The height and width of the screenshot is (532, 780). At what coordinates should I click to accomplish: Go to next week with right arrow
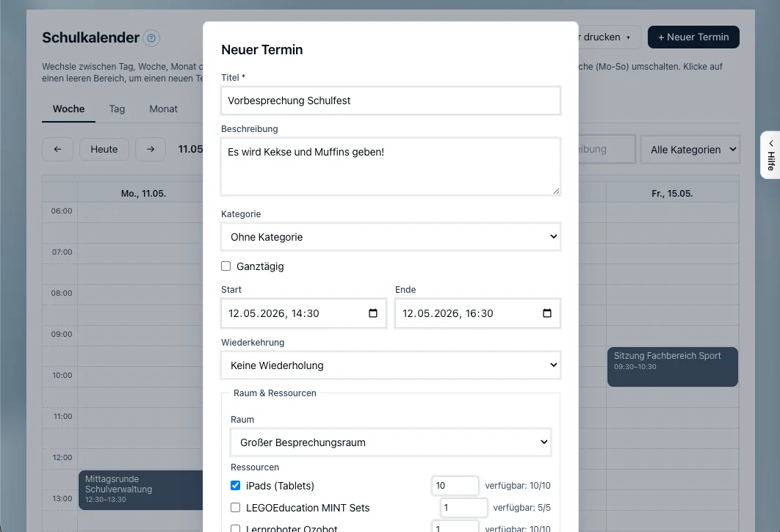click(x=151, y=149)
